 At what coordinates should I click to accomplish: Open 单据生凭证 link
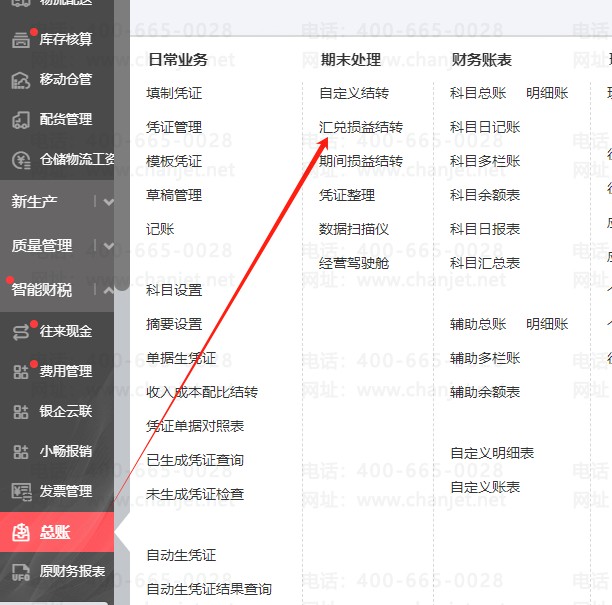[181, 358]
